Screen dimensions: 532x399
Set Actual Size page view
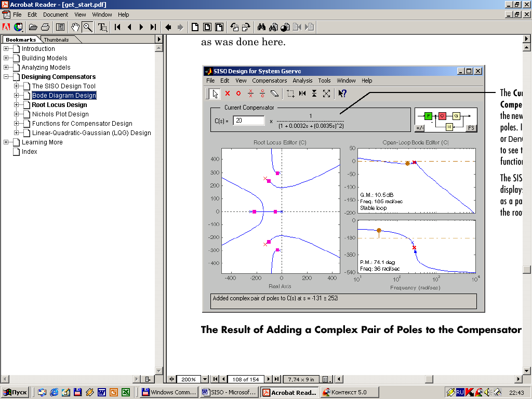pos(195,27)
